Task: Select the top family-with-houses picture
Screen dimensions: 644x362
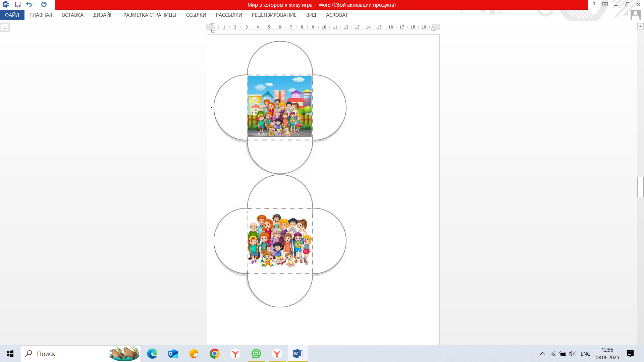Action: coord(279,106)
